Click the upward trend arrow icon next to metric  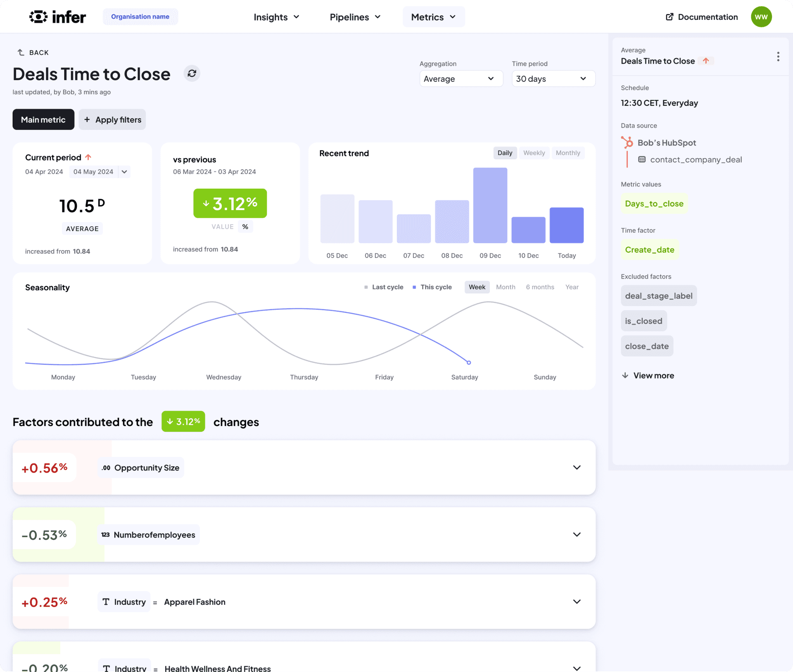coord(705,61)
